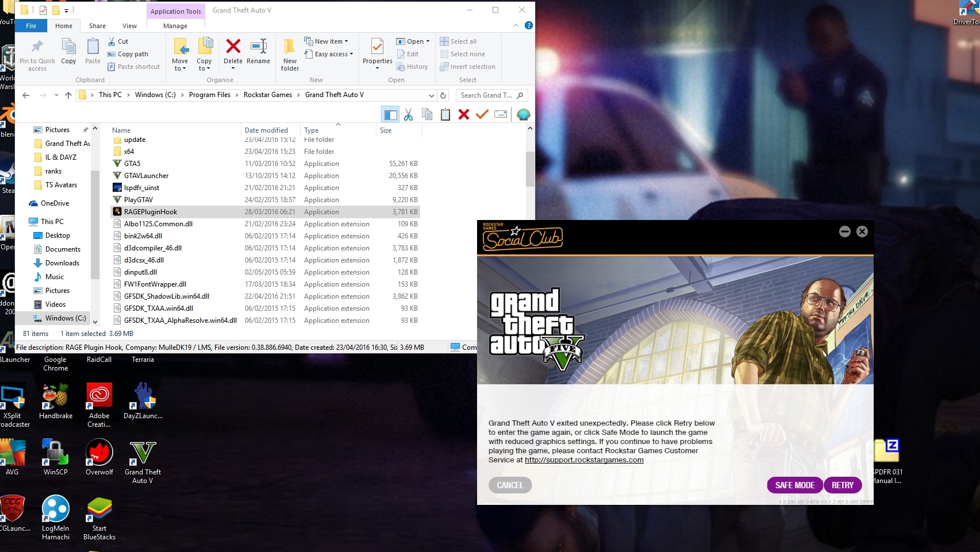This screenshot has width=980, height=552.
Task: Select the GTA5 application file
Action: click(265, 164)
